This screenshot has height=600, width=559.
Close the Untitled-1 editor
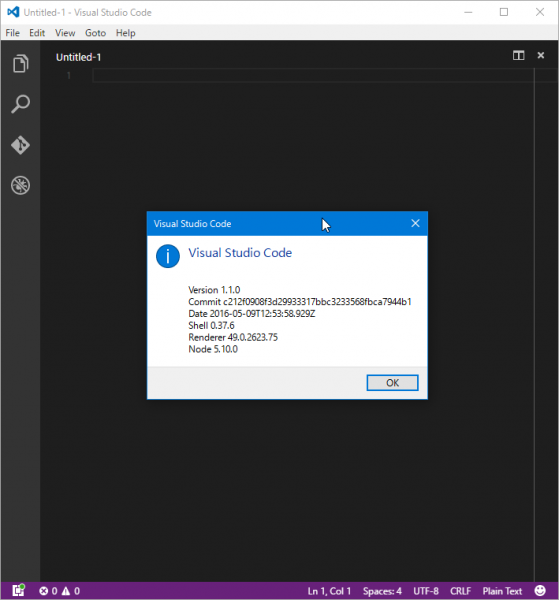coord(541,55)
